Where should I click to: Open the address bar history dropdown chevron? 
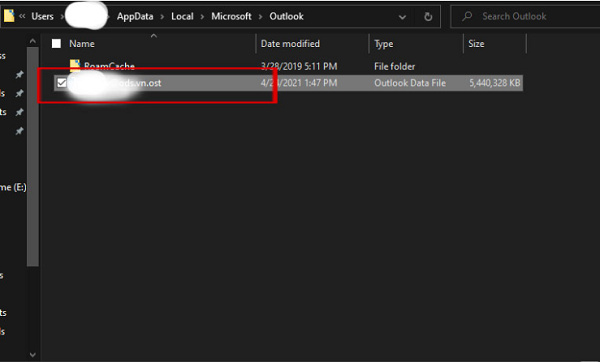(402, 17)
